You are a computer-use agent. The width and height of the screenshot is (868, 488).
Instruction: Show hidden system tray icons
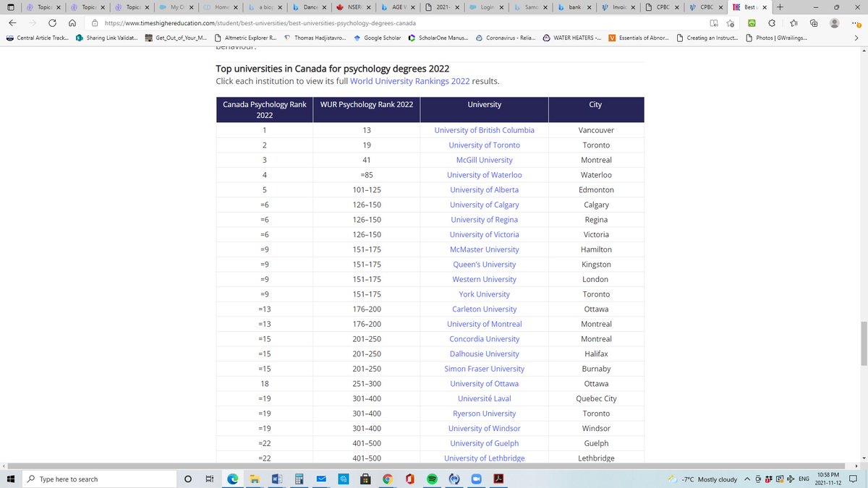click(746, 479)
